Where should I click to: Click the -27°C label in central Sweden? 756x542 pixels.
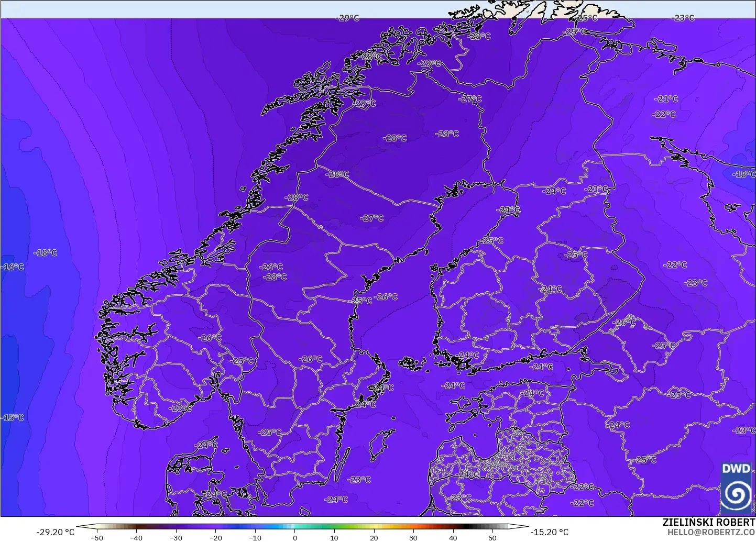coord(371,218)
